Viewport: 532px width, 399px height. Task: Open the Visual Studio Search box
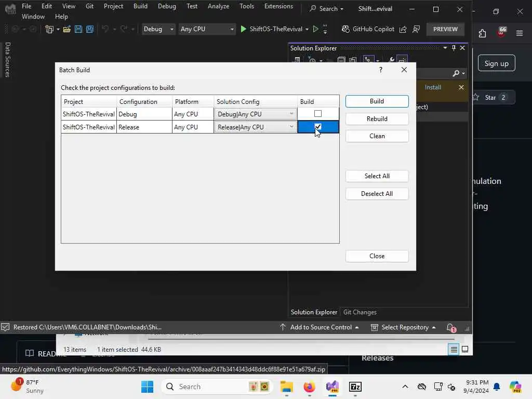(x=326, y=9)
